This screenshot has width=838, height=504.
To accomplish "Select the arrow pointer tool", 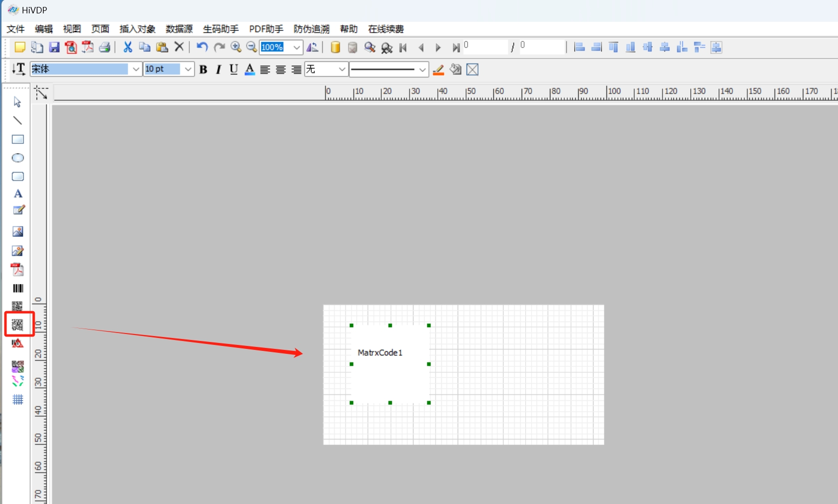I will pos(17,102).
